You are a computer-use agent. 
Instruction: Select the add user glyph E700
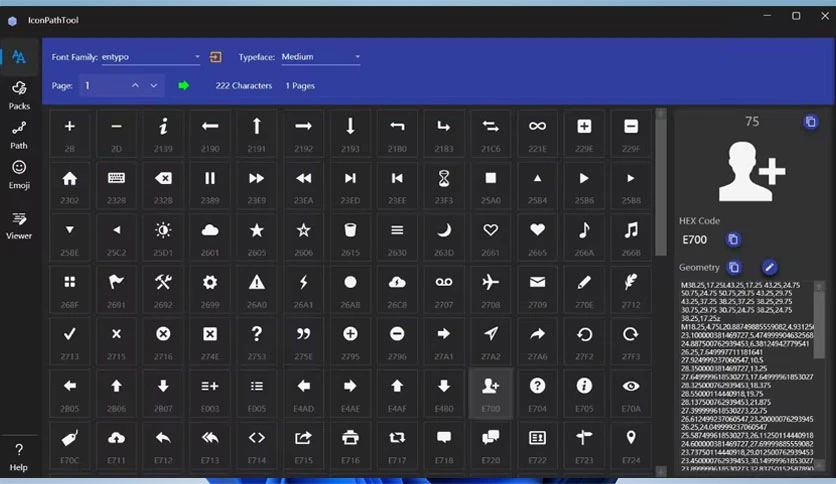pyautogui.click(x=491, y=393)
